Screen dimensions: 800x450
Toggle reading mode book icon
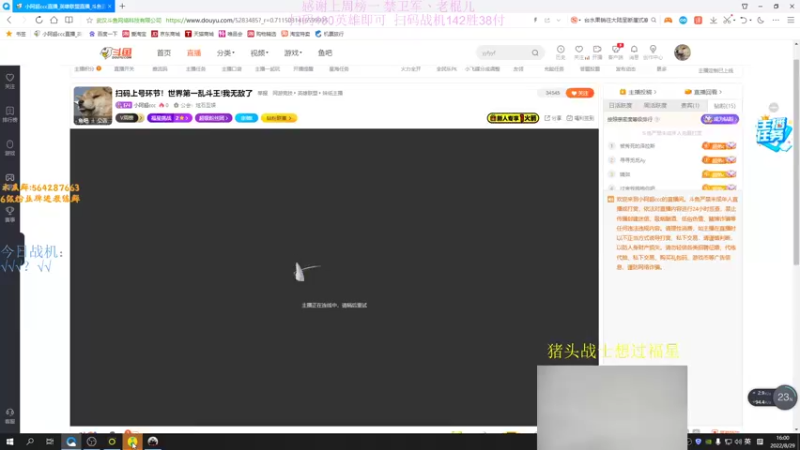pyautogui.click(x=69, y=20)
